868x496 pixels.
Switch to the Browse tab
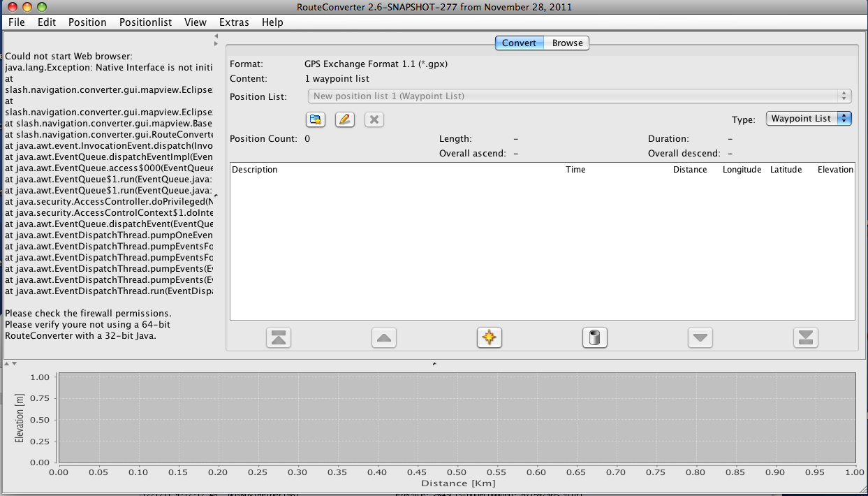tap(567, 43)
